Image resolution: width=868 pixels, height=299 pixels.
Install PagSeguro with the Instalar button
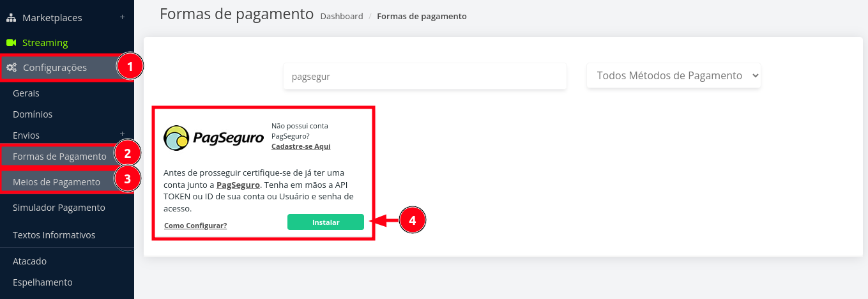click(x=326, y=222)
